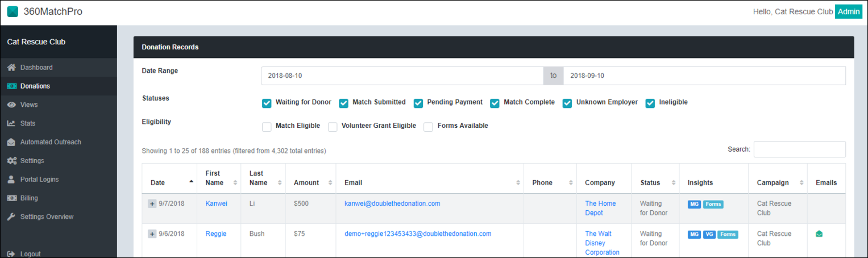Open Automated Outreach section
This screenshot has height=258, width=868.
click(x=58, y=142)
